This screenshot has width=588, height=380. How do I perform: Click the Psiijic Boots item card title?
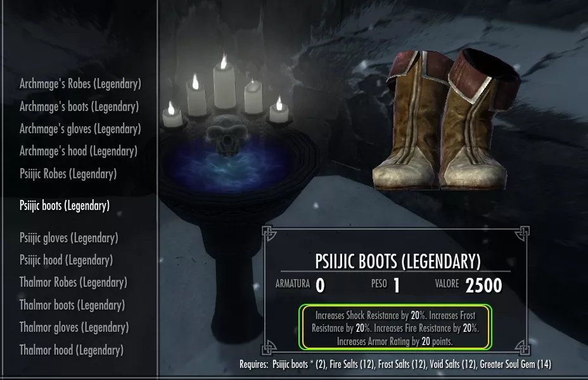[x=397, y=261]
